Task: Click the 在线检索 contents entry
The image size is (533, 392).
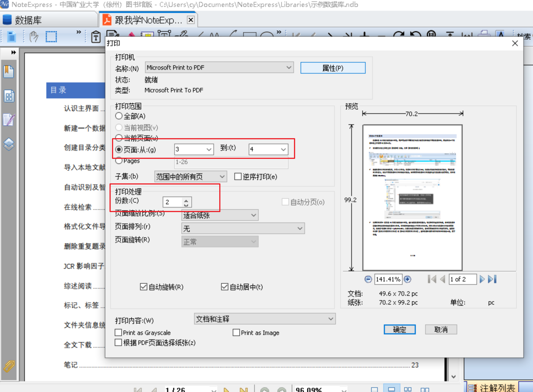Action: tap(78, 207)
